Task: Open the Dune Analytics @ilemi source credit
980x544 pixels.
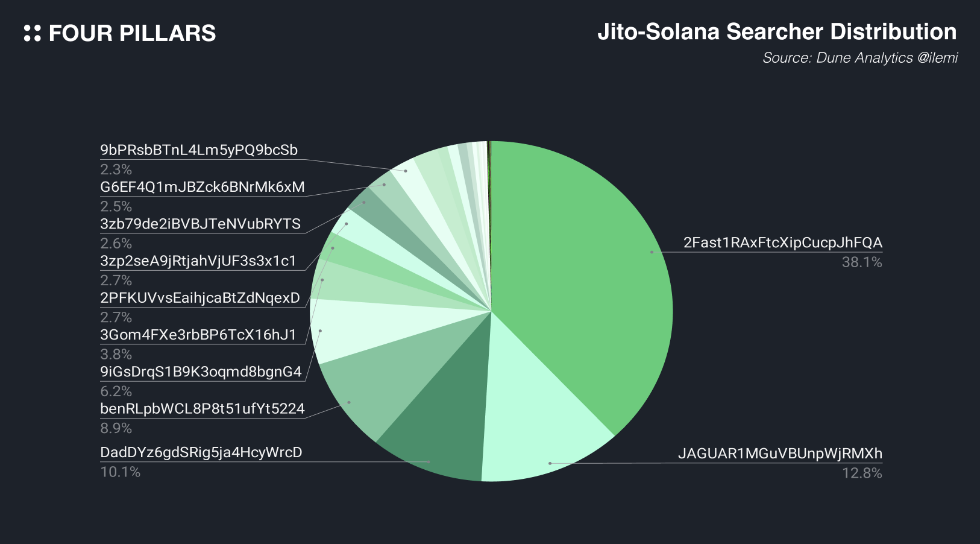Action: coord(860,58)
